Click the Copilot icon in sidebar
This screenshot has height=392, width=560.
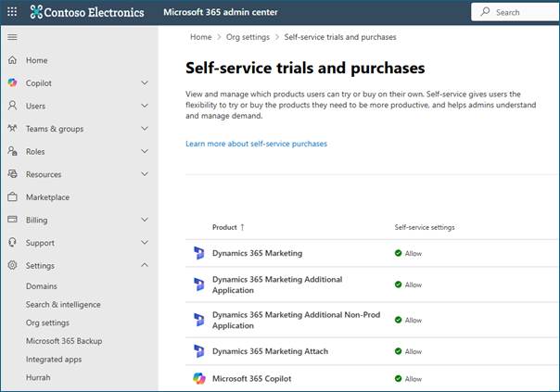pos(12,83)
